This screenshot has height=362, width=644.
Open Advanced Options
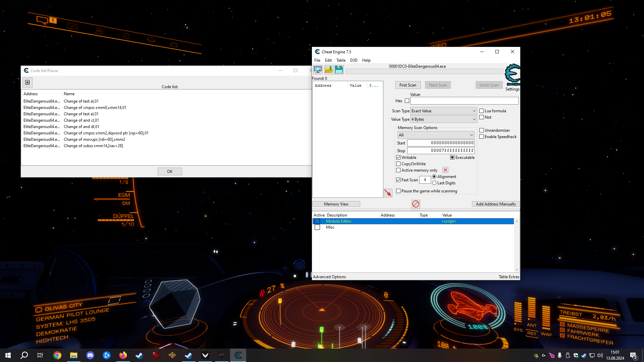pos(329,277)
